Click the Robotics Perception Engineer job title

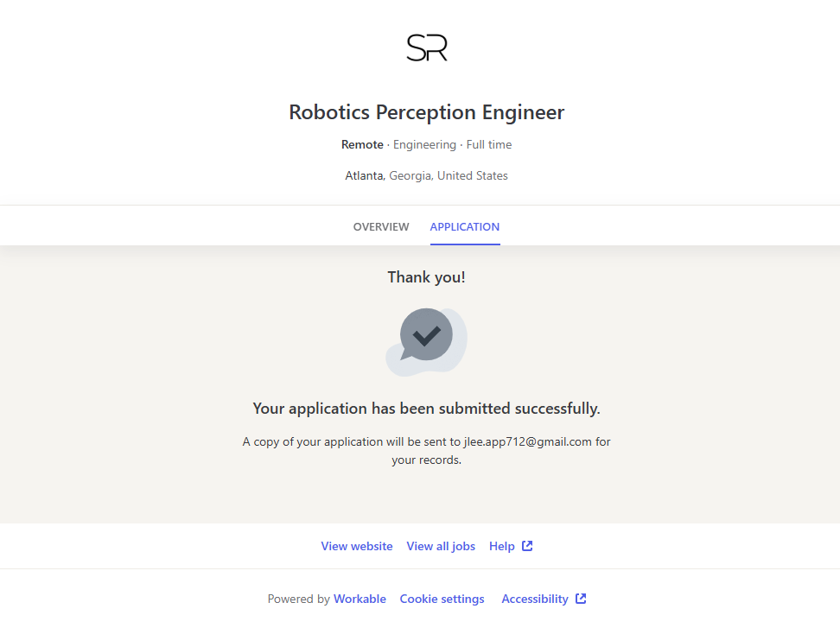pyautogui.click(x=426, y=112)
